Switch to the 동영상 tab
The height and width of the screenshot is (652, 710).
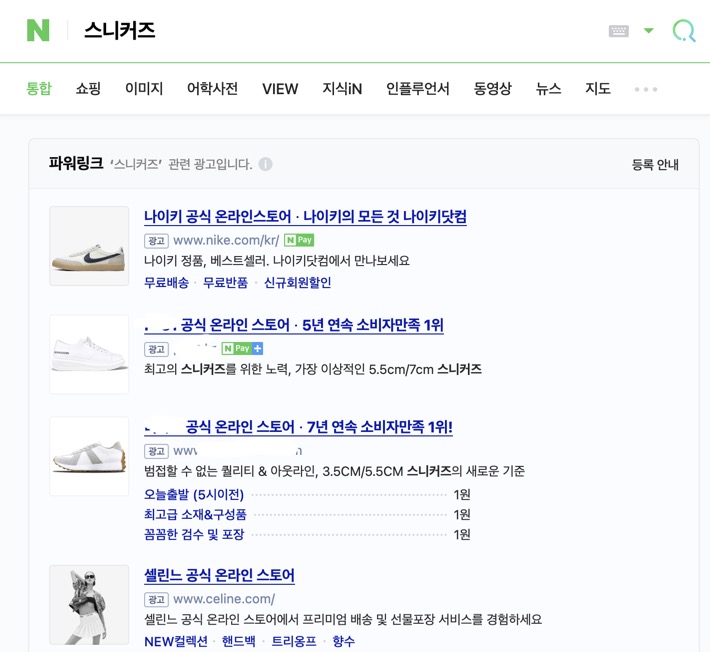point(492,88)
